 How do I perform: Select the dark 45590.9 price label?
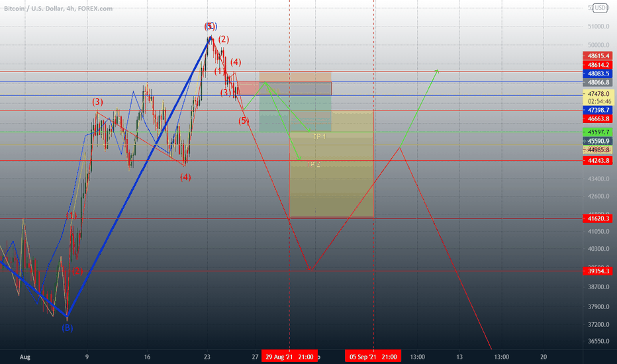click(598, 141)
